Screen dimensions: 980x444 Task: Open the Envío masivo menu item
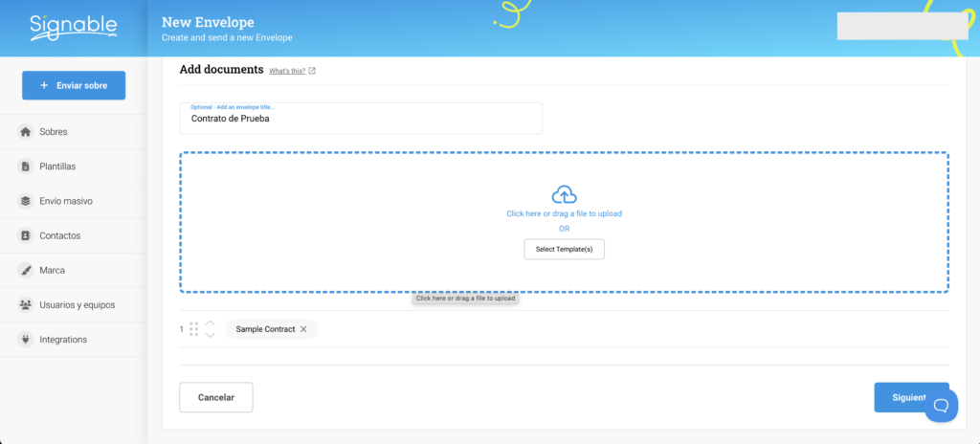[x=66, y=201]
